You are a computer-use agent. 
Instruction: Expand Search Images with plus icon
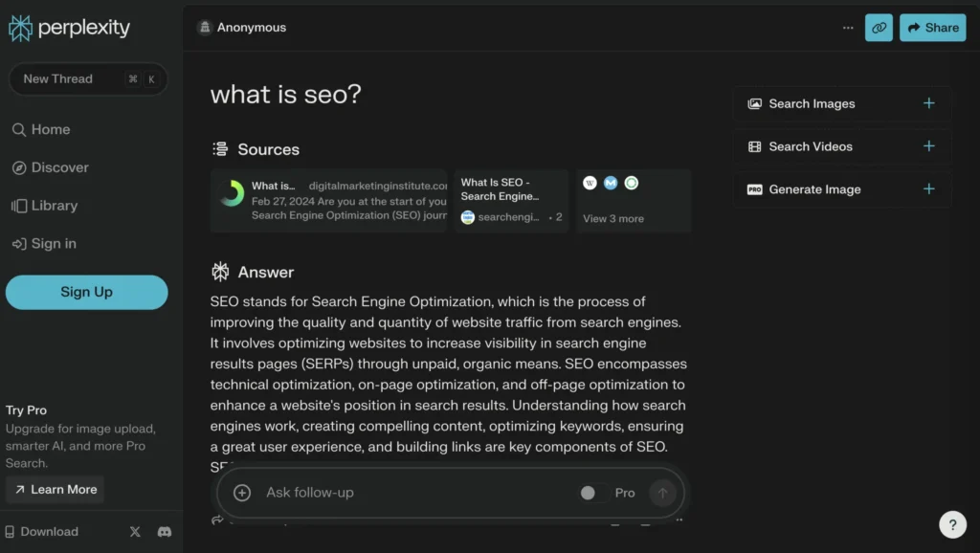pyautogui.click(x=928, y=103)
